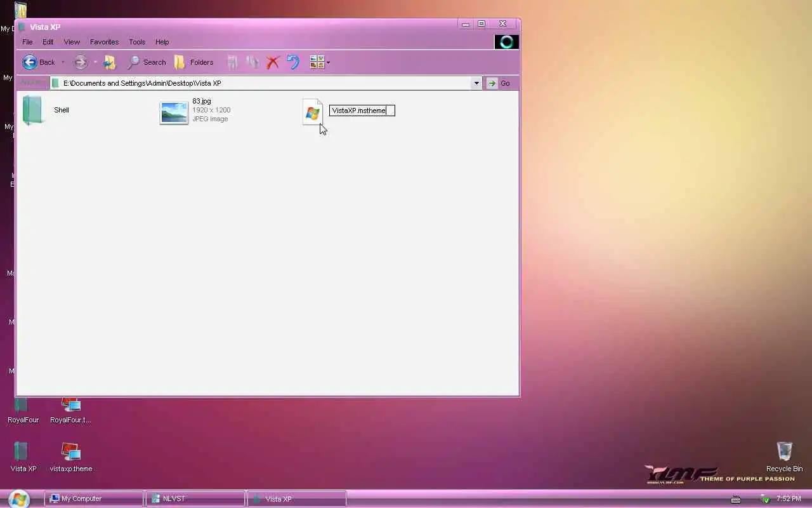Select the Shell folder icon
This screenshot has height=508, width=812.
(x=33, y=110)
